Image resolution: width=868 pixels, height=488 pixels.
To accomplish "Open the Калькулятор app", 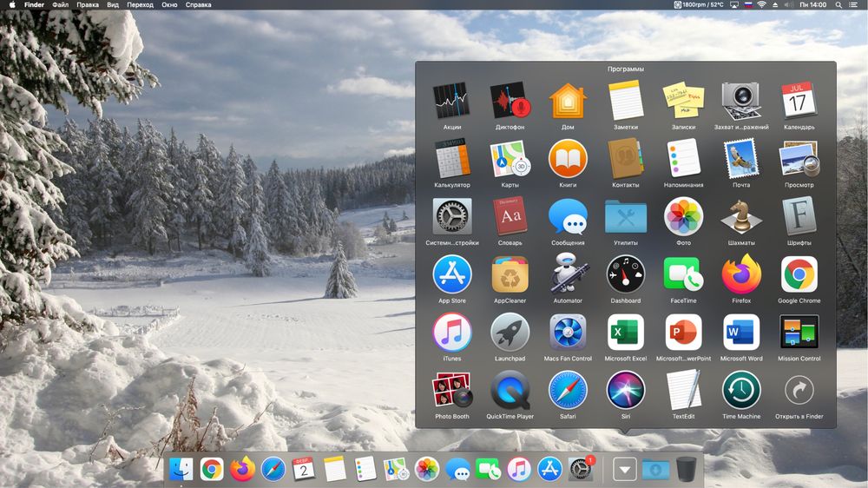I will (x=451, y=159).
